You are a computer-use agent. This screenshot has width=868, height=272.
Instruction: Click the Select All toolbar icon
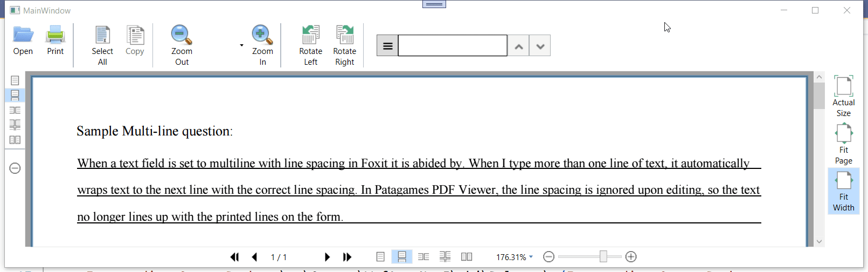pos(102,35)
